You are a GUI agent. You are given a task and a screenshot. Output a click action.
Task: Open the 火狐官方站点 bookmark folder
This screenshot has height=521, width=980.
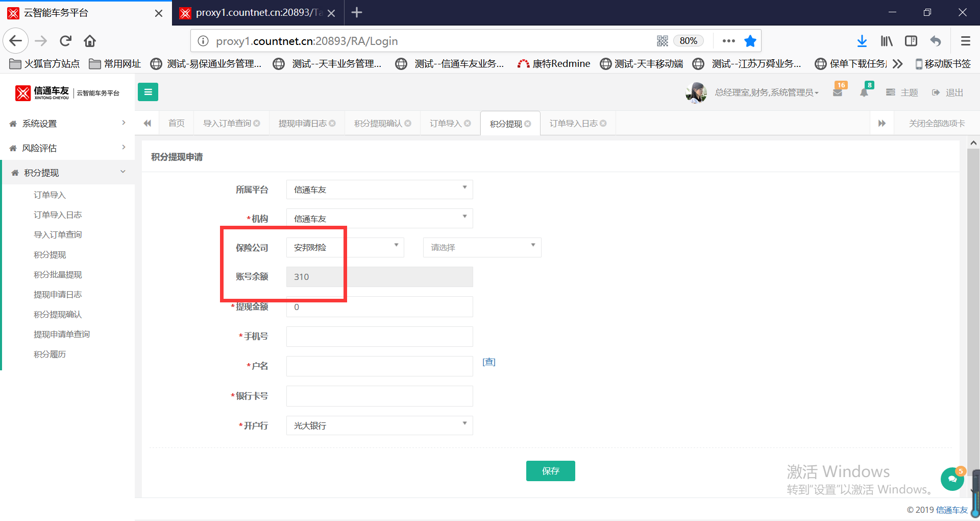click(x=45, y=64)
